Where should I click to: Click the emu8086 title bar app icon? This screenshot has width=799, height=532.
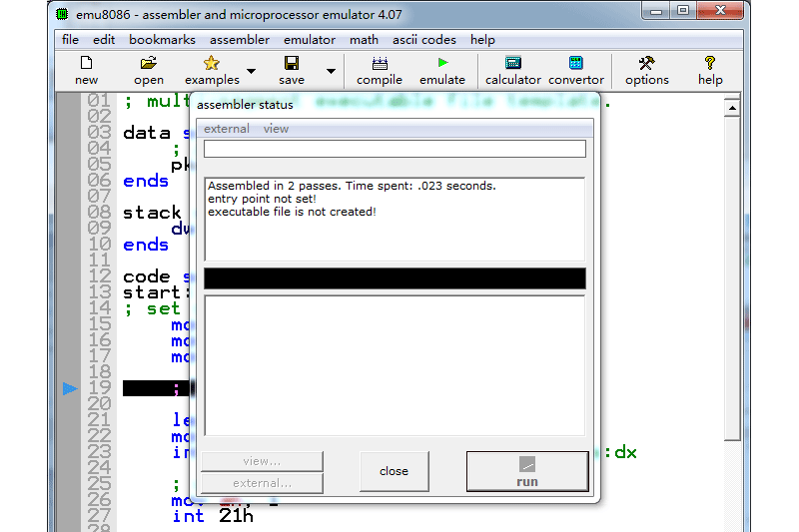pyautogui.click(x=62, y=14)
